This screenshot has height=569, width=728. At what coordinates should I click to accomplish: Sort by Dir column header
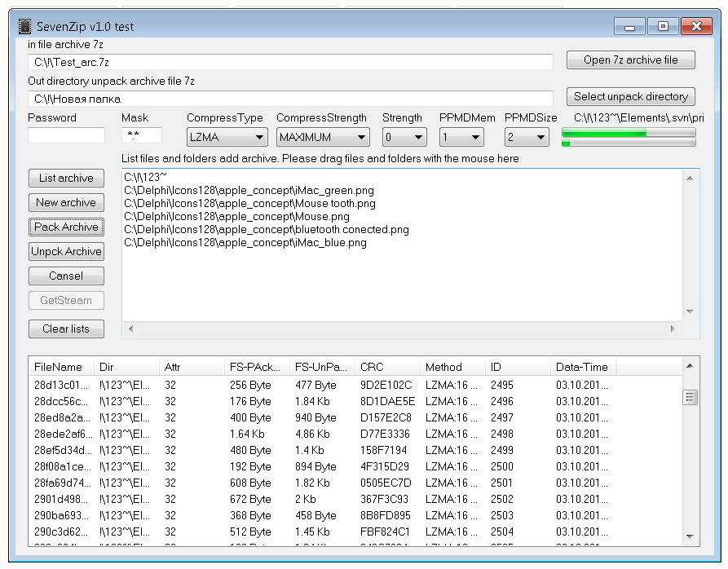[x=126, y=367]
